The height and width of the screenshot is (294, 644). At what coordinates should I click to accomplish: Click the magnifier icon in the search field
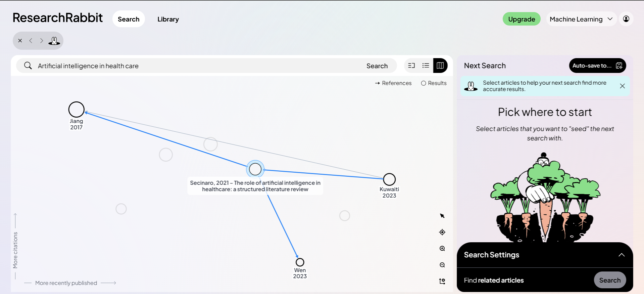tap(28, 66)
